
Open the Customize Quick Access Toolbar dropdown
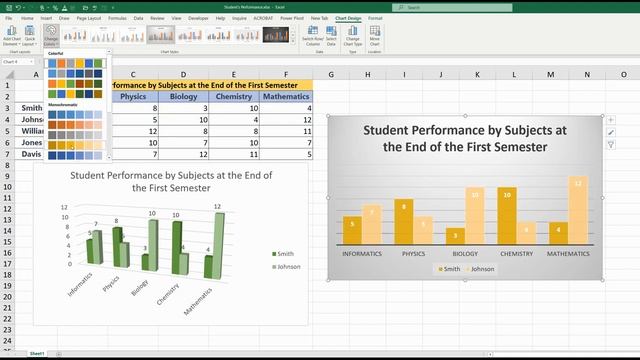pyautogui.click(x=113, y=7)
